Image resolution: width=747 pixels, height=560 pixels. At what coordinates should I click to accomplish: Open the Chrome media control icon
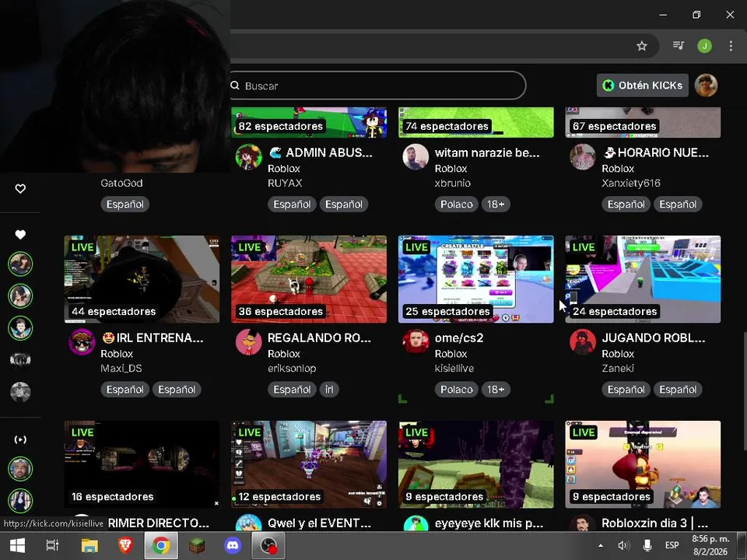coord(679,46)
